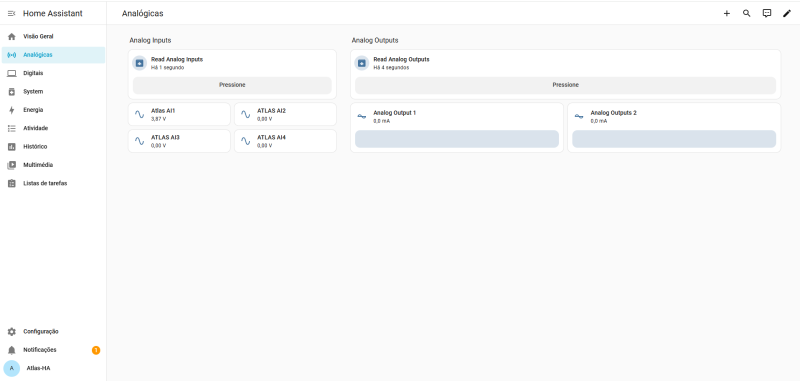
Task: Open the Visão Geral dashboard
Action: (54, 37)
